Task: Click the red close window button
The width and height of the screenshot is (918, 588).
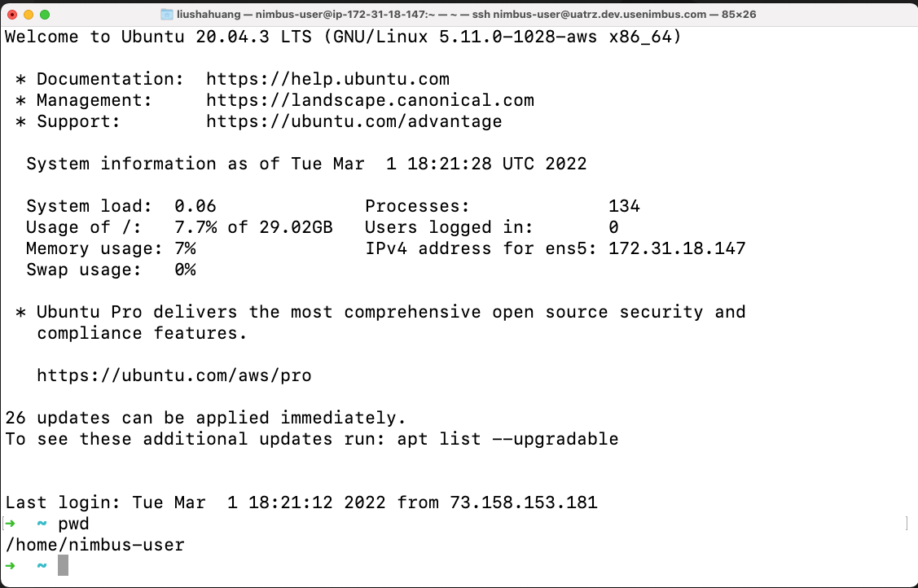Action: tap(12, 15)
